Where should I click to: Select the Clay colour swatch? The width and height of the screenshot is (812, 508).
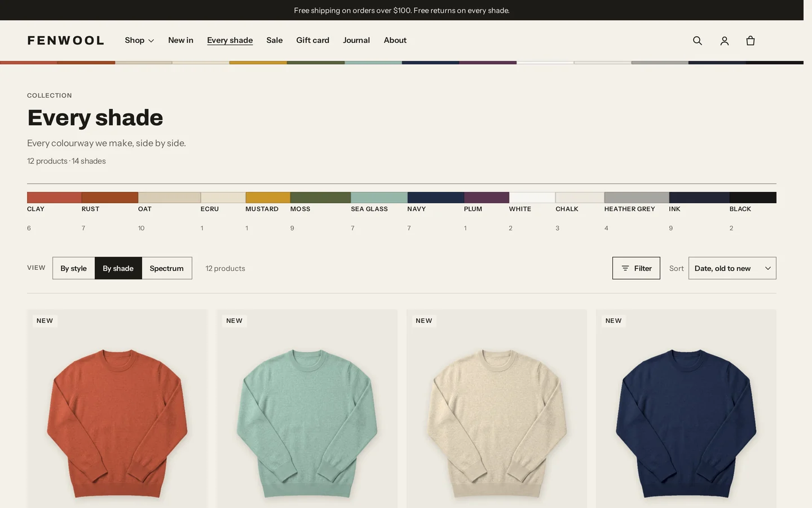[x=54, y=198]
